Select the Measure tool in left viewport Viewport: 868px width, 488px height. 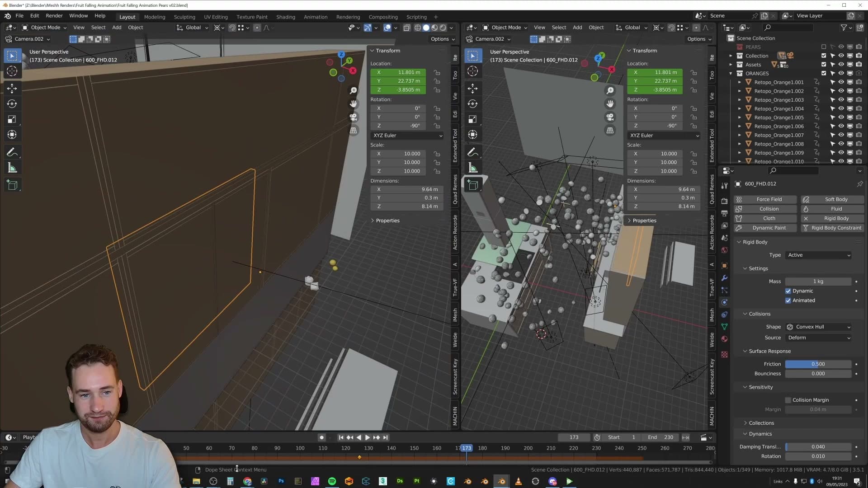click(12, 168)
